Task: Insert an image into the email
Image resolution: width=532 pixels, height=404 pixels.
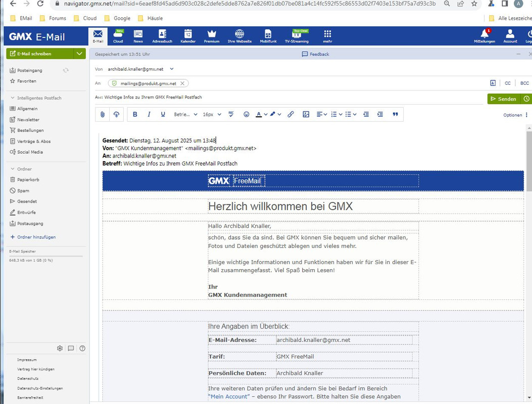Action: (306, 114)
